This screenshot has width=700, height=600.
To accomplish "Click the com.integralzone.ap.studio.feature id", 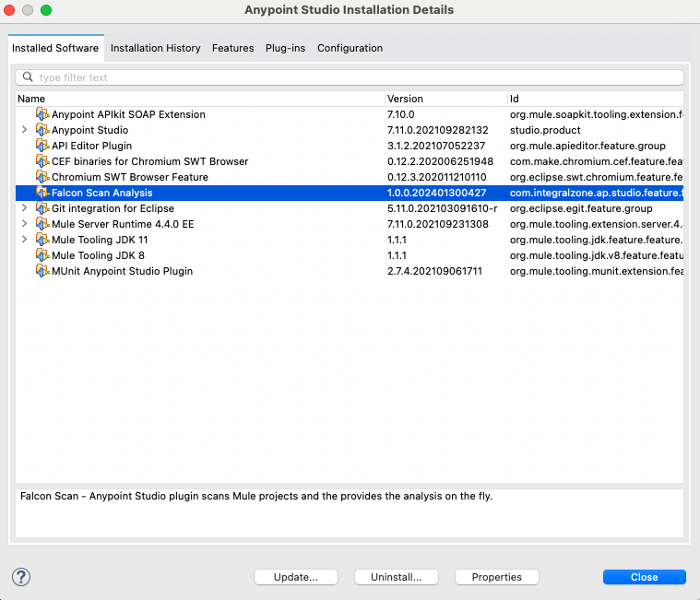I will click(597, 193).
